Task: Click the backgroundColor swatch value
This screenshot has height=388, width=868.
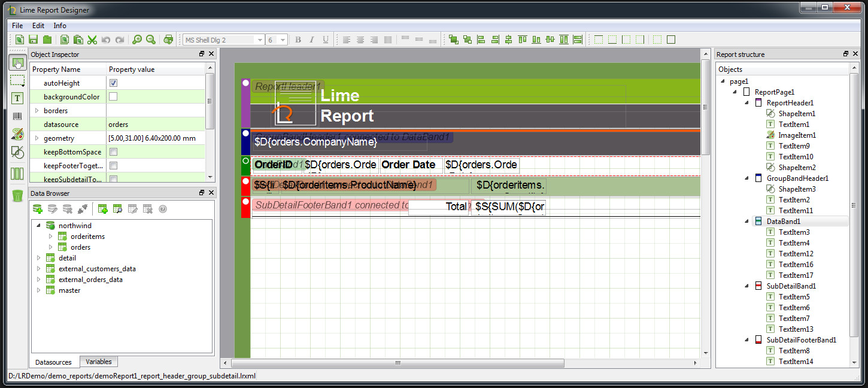Action: (x=114, y=97)
